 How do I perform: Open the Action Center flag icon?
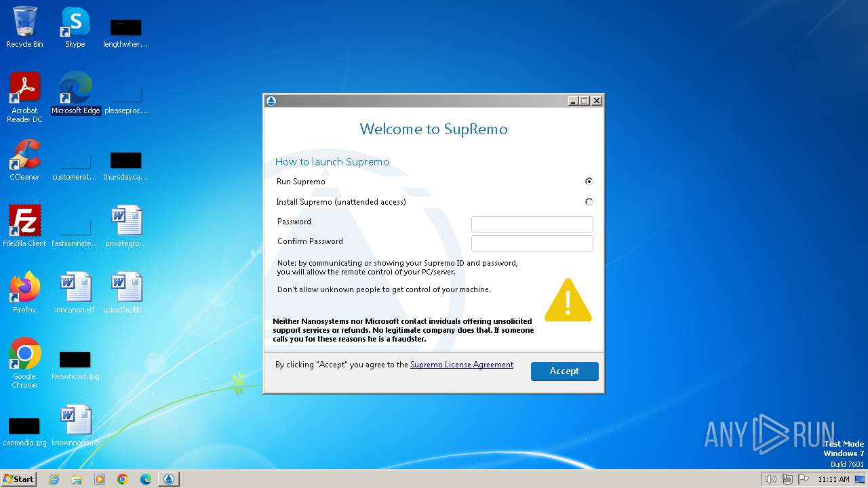tap(804, 479)
